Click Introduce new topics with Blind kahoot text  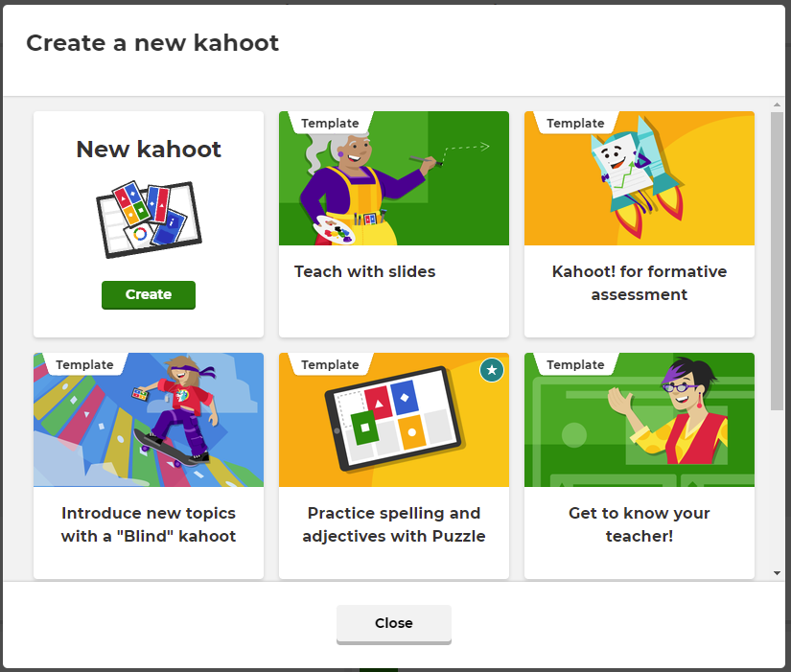coord(149,524)
